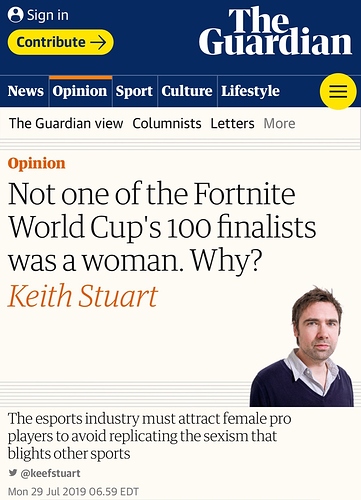
Task: Click the arrow on the Contribute button
Action: tap(98, 42)
